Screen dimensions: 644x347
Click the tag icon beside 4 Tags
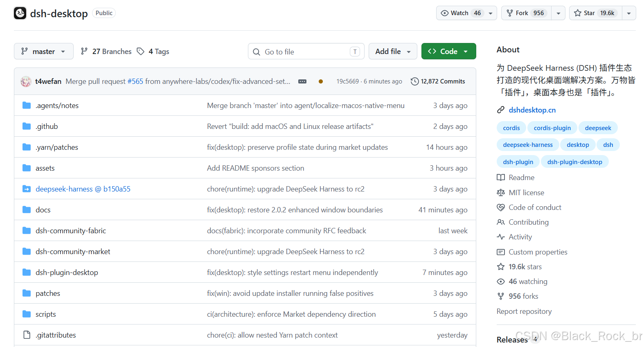141,51
